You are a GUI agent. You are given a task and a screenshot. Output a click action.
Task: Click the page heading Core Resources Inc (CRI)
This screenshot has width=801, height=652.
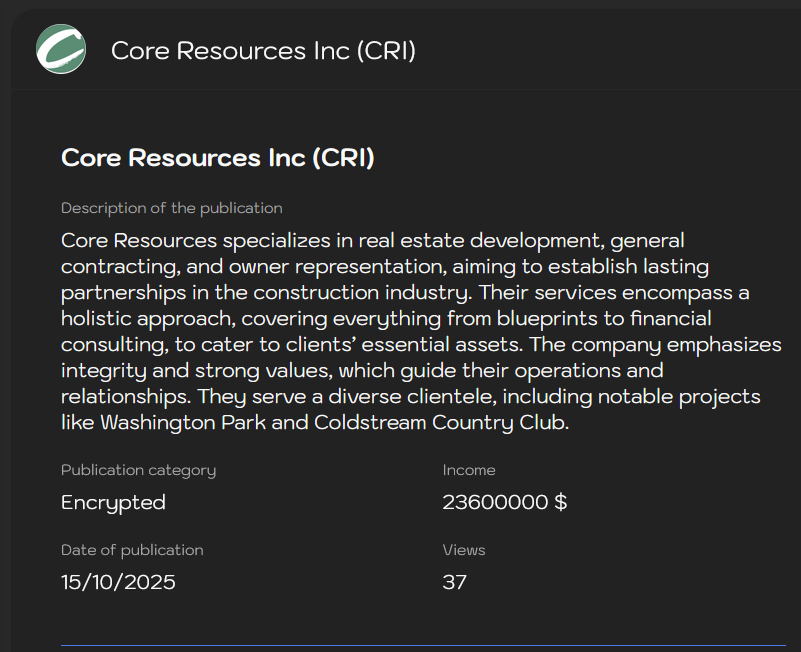point(216,158)
